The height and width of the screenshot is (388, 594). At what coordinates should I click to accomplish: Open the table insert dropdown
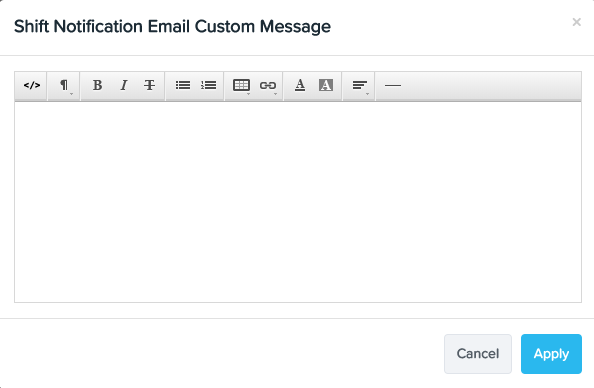coord(241,86)
